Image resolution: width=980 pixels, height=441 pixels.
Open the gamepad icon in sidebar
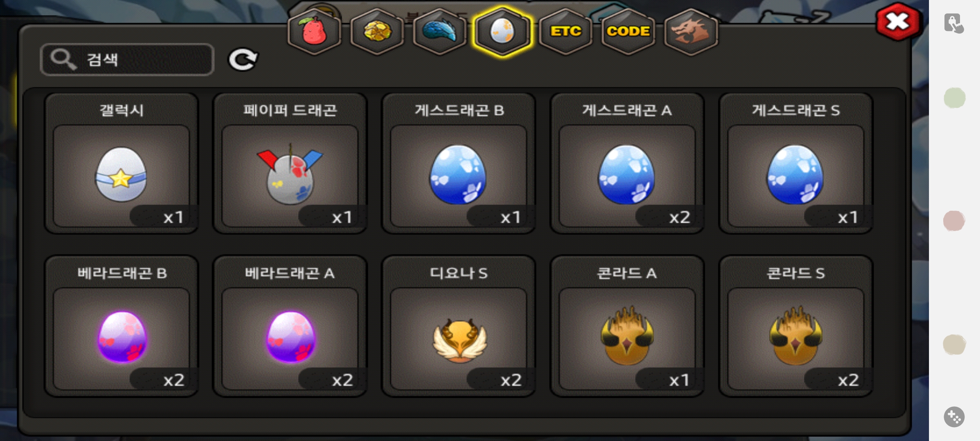coord(954,417)
